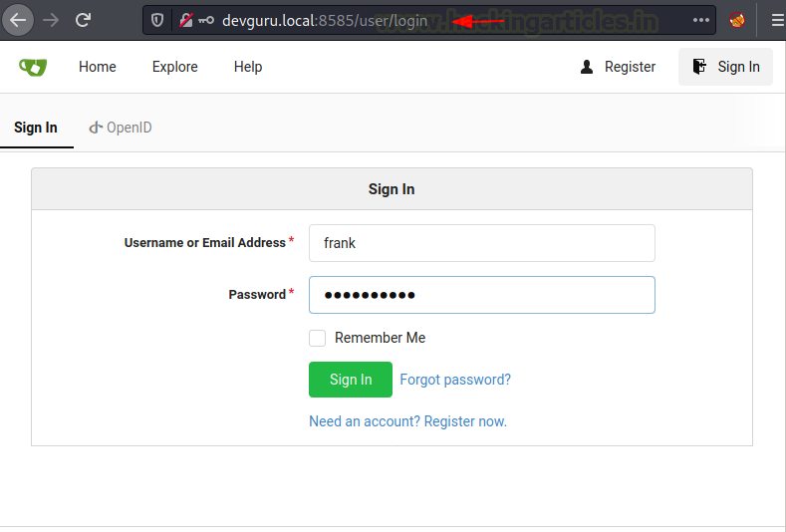Image resolution: width=786 pixels, height=532 pixels.
Task: Click the green Sign In button
Action: 351,380
